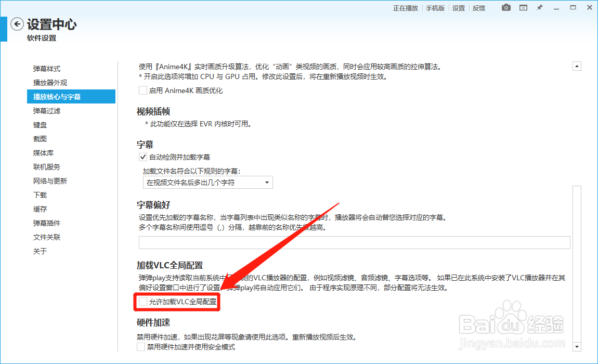This screenshot has height=364, width=598.
Task: Pin the window on top
Action: click(x=540, y=8)
